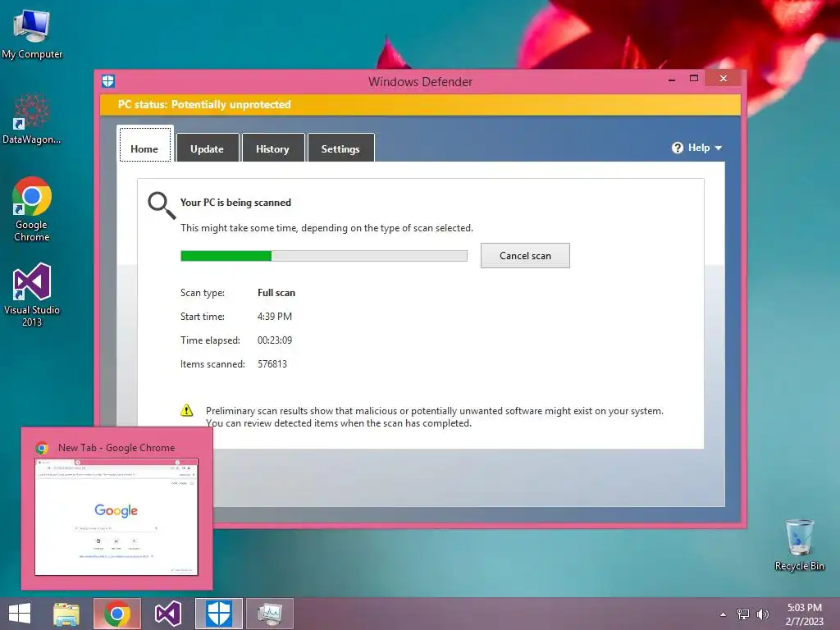Image resolution: width=840 pixels, height=630 pixels.
Task: Select the Visual Studio 2013 desktop shortcut
Action: 32,294
